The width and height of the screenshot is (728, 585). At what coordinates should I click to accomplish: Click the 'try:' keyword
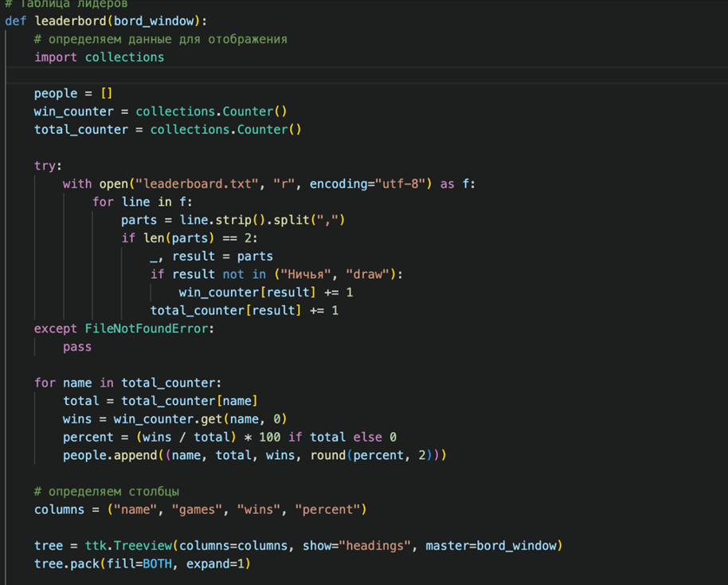pyautogui.click(x=48, y=166)
